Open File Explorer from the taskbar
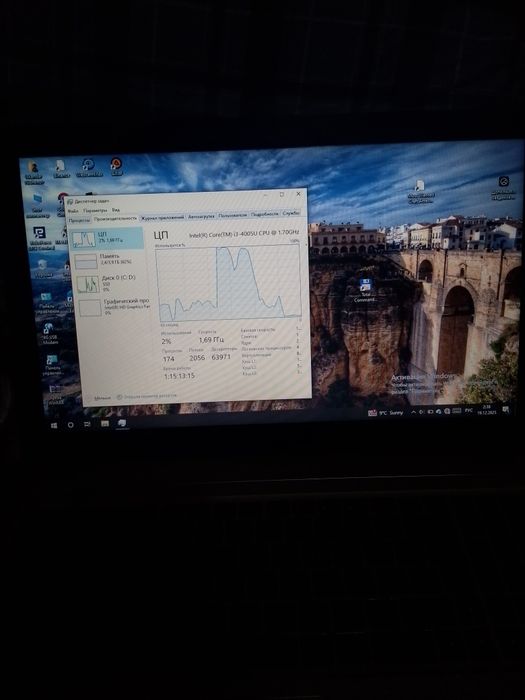This screenshot has width=525, height=700. tap(105, 423)
